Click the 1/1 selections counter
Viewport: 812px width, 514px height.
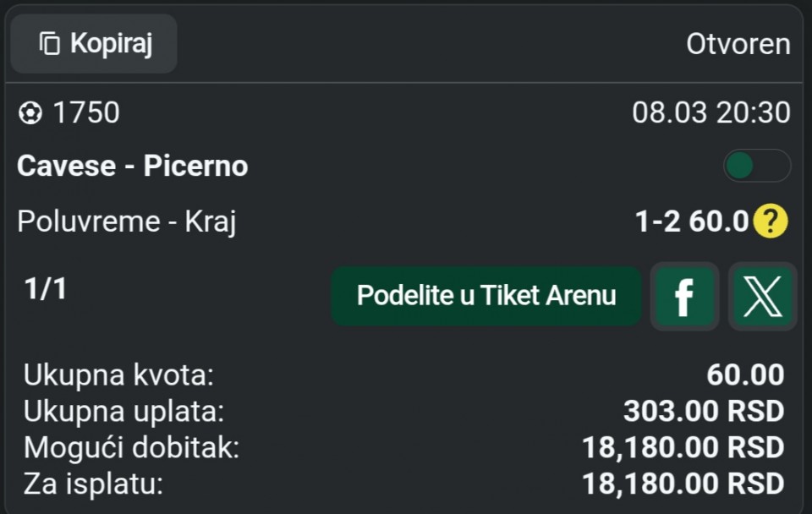click(x=46, y=289)
